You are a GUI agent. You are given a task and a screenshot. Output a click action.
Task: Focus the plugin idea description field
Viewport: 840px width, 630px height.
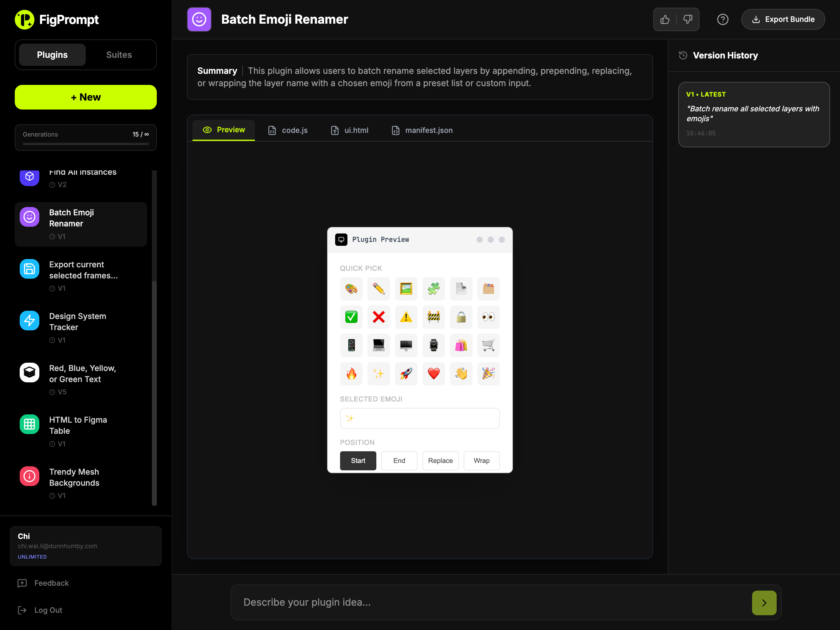coord(490,602)
